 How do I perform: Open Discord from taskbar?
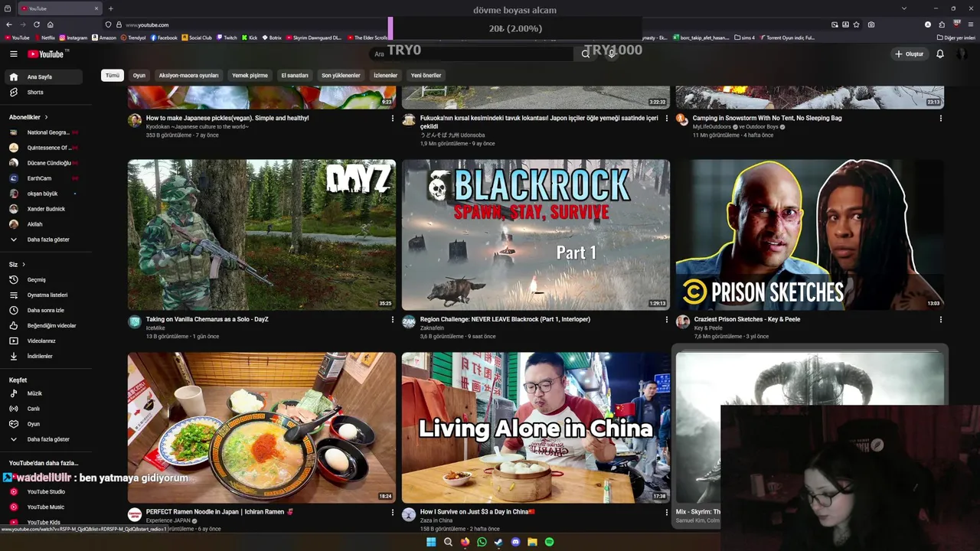[x=515, y=542]
